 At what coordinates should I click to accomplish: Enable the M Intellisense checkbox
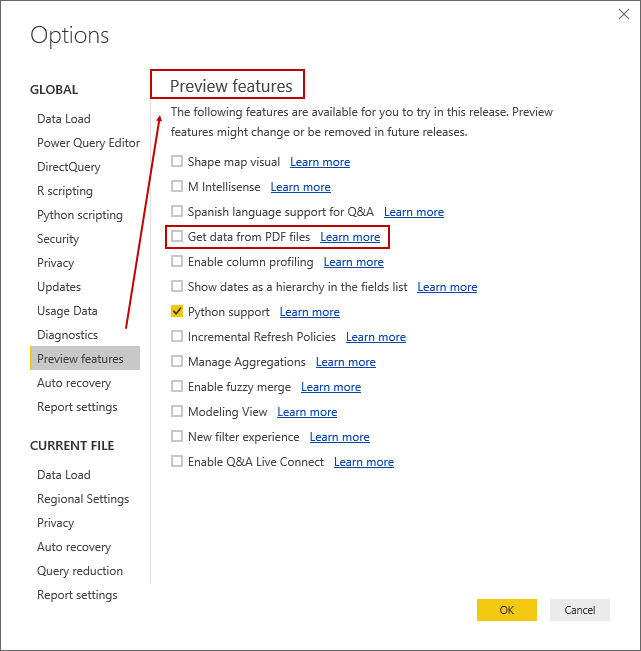pyautogui.click(x=177, y=187)
